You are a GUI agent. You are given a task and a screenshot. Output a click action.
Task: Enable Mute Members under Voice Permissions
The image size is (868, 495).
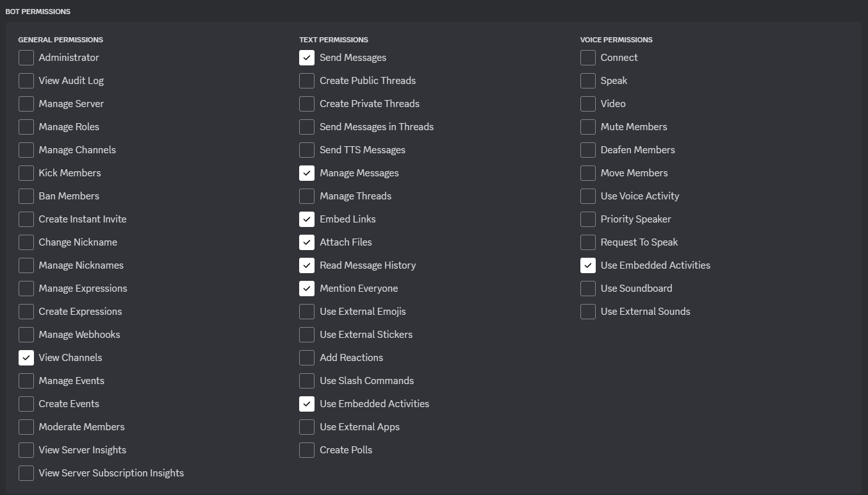[587, 126]
